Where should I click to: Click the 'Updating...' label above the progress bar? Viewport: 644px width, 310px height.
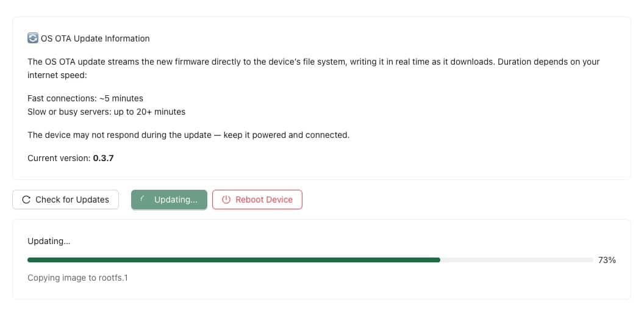click(x=49, y=241)
